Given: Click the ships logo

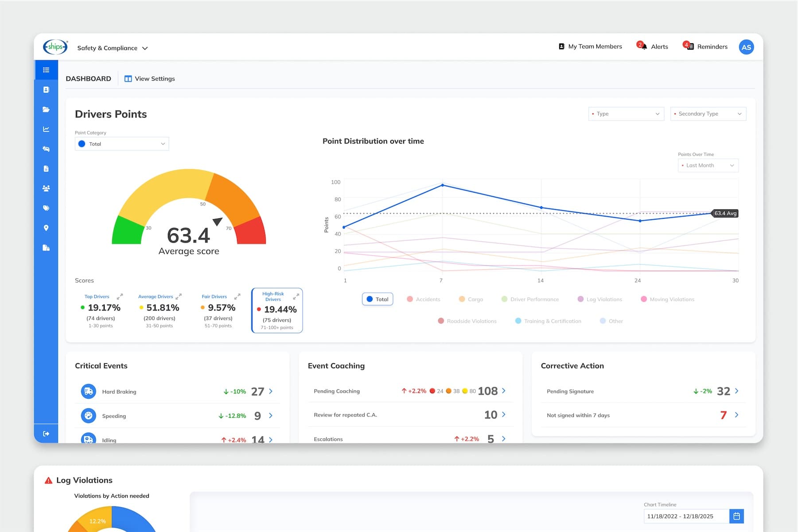Looking at the screenshot, I should point(55,47).
